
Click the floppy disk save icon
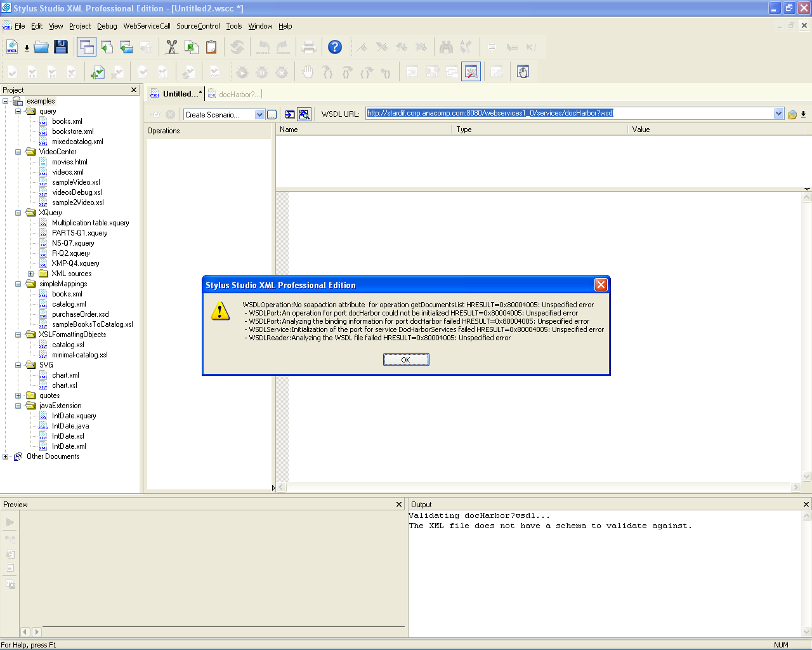61,47
